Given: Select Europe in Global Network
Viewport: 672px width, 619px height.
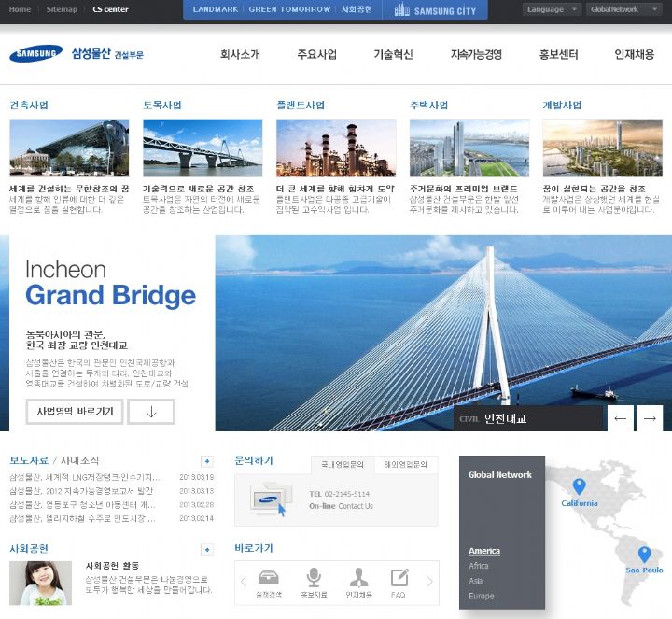Looking at the screenshot, I should coord(482,596).
